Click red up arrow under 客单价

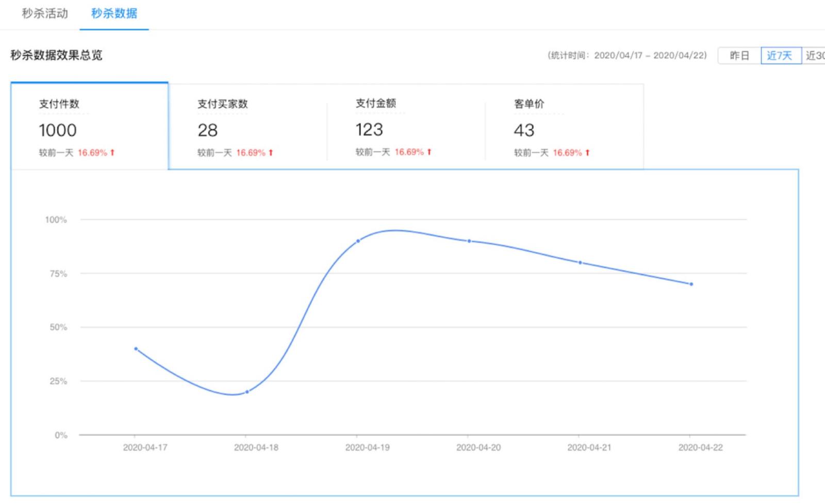tap(587, 153)
